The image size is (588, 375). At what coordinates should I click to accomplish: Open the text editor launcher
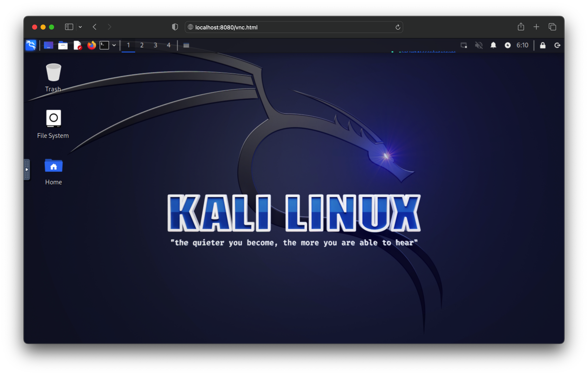pyautogui.click(x=77, y=45)
